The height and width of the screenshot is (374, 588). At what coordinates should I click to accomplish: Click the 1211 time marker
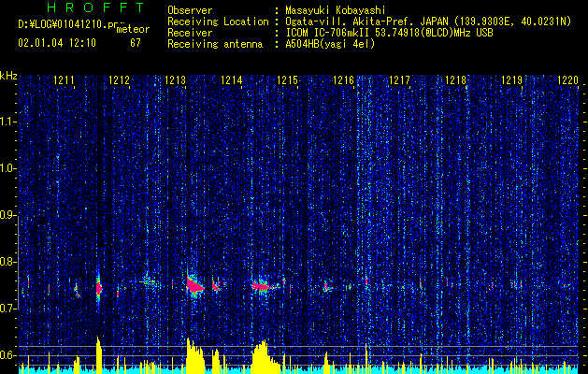click(64, 79)
